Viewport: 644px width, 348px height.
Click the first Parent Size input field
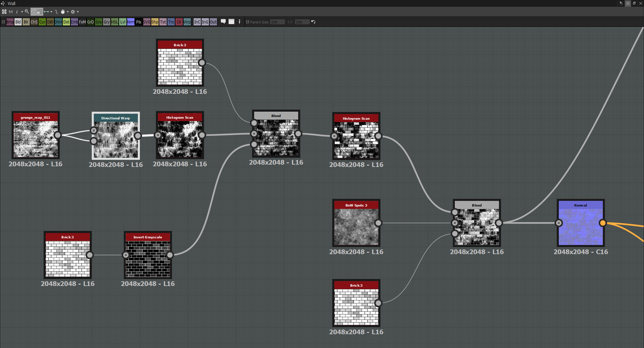click(x=277, y=22)
